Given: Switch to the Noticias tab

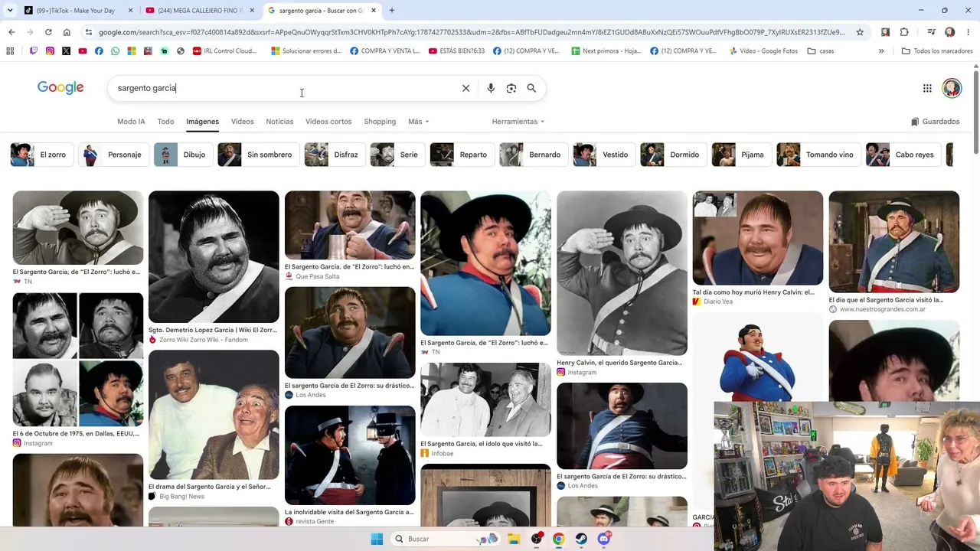Looking at the screenshot, I should tap(279, 122).
